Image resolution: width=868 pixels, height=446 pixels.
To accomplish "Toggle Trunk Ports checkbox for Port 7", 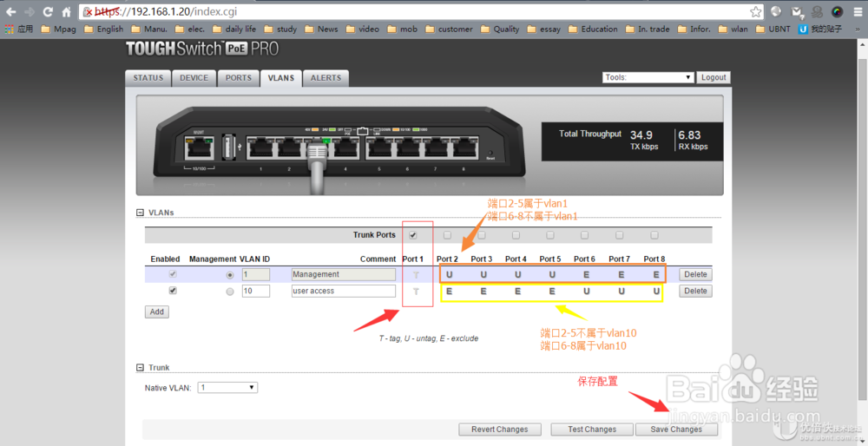I will point(620,235).
